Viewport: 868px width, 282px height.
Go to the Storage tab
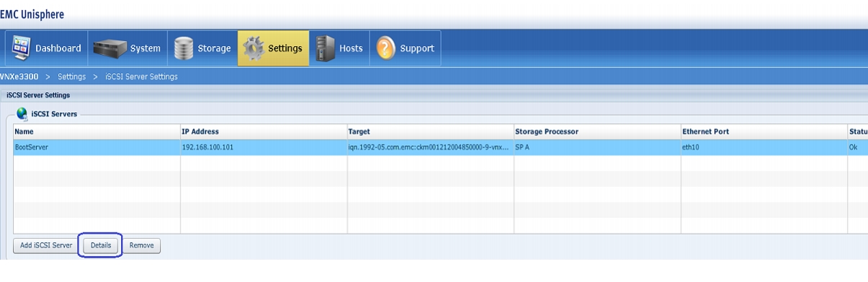pyautogui.click(x=202, y=48)
